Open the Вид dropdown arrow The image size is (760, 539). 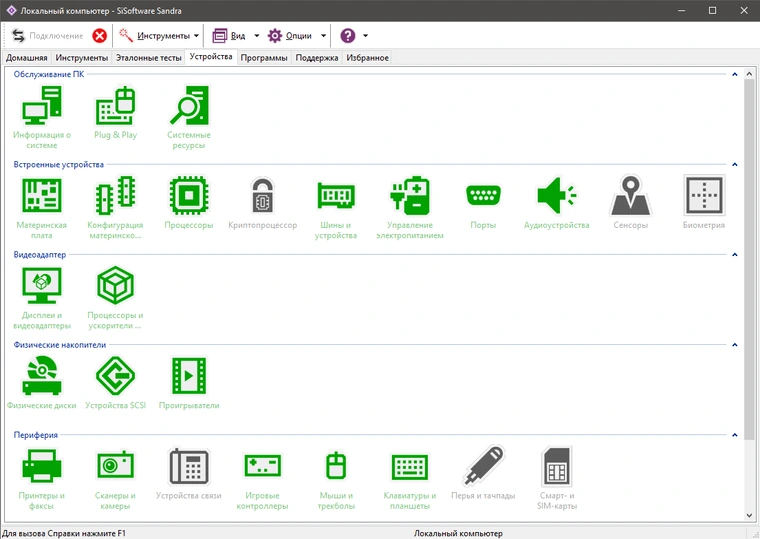coord(257,35)
